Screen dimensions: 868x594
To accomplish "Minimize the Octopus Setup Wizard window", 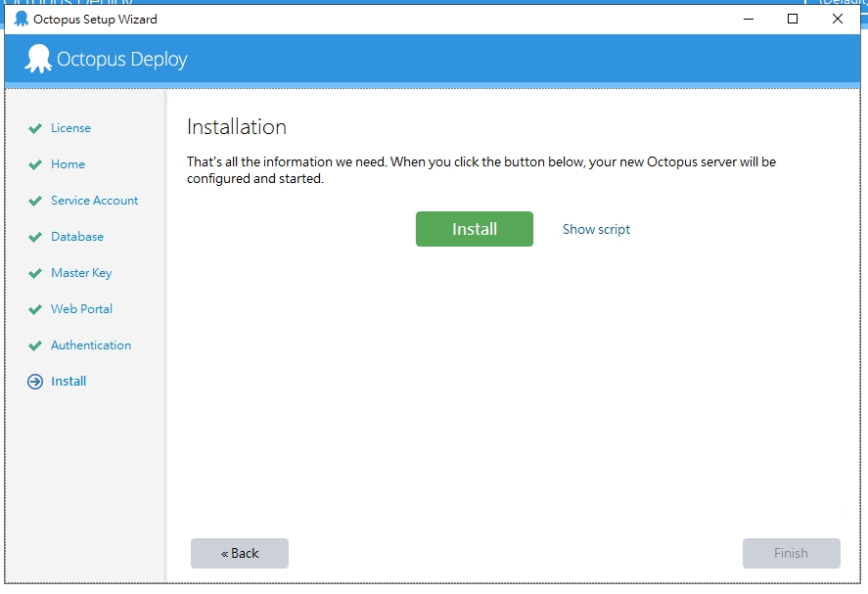I will point(749,19).
